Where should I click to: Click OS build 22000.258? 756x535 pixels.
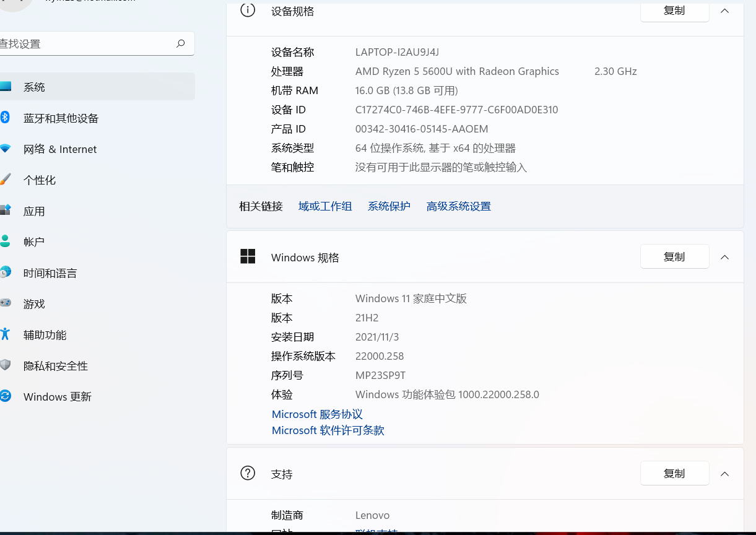click(x=380, y=356)
